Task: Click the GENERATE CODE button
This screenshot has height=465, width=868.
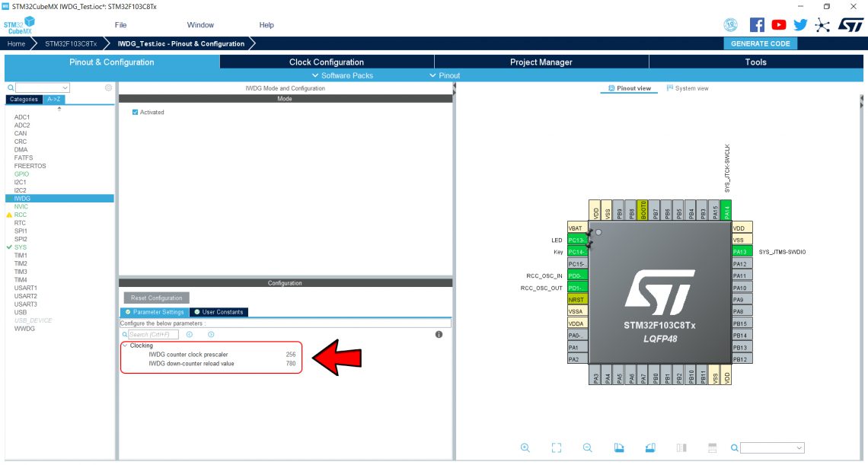Action: [761, 43]
